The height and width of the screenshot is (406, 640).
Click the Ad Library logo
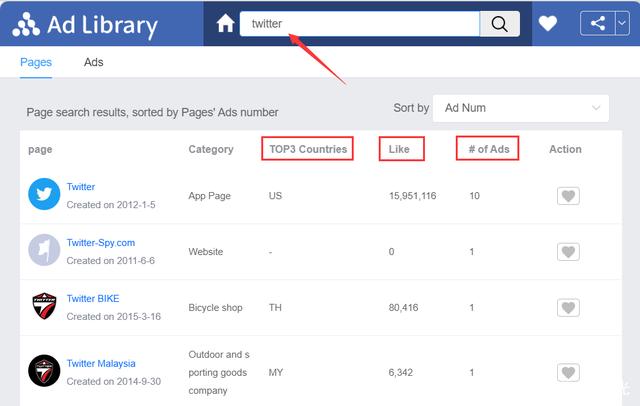pyautogui.click(x=85, y=25)
